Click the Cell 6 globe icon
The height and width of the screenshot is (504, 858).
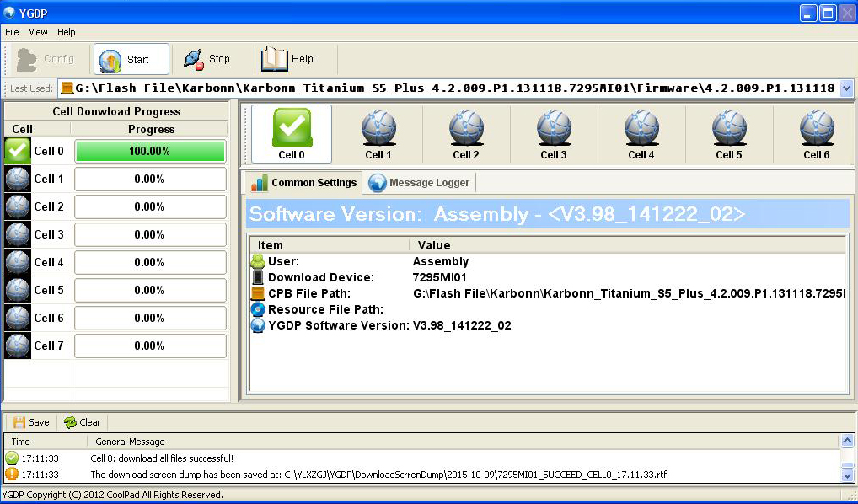(x=816, y=126)
